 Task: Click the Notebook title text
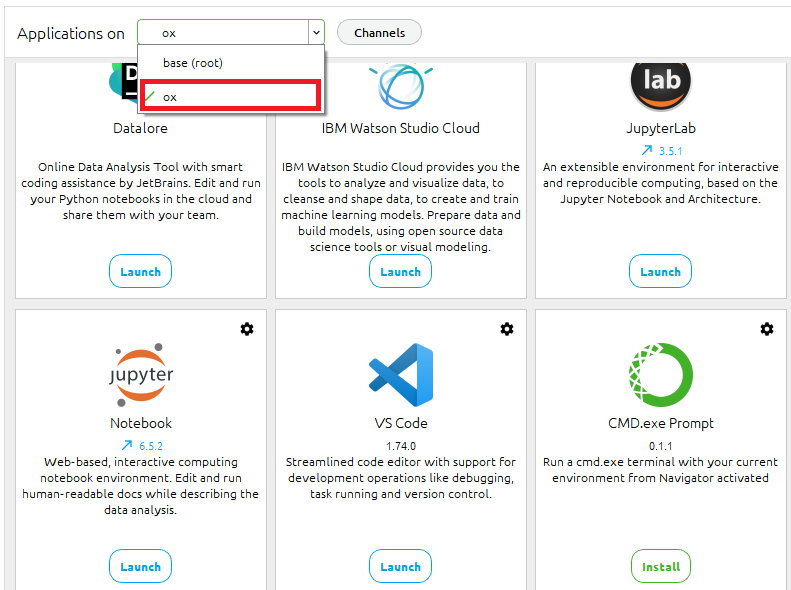(141, 423)
